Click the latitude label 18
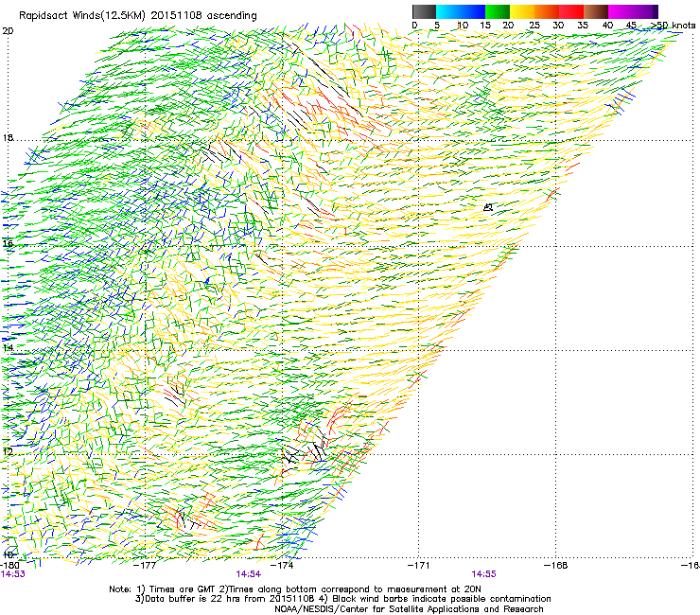 [x=8, y=137]
